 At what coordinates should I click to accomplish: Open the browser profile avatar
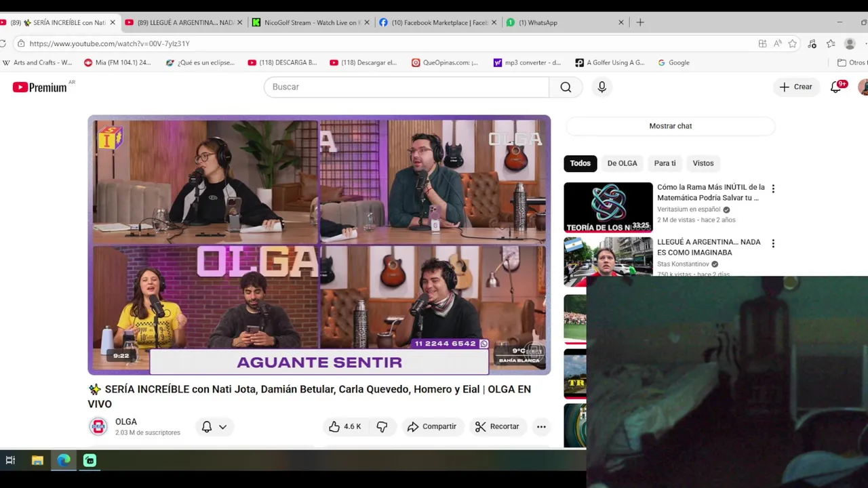coord(850,43)
